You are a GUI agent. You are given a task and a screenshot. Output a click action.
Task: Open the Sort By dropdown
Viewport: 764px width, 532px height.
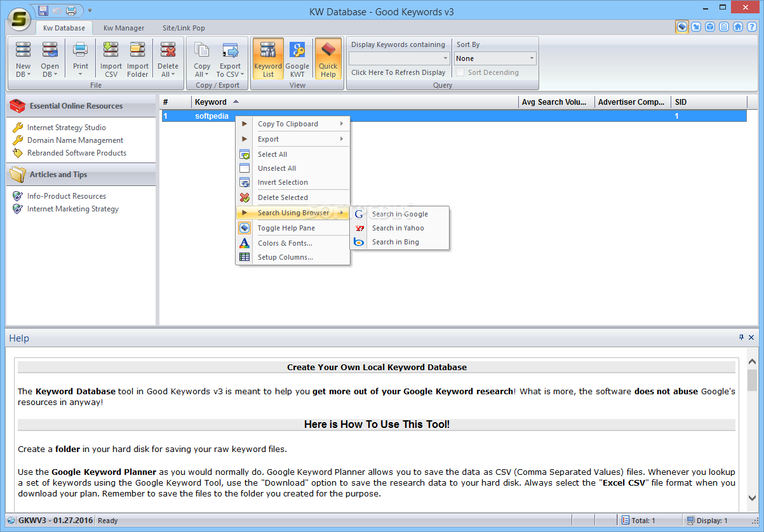pos(495,58)
